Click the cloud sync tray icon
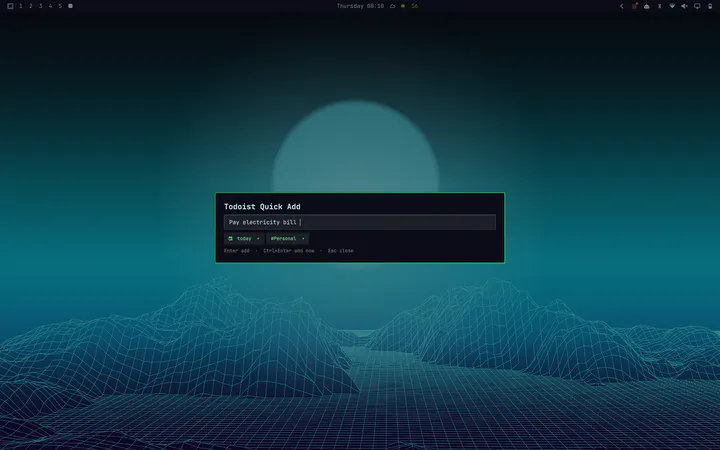The image size is (720, 450). pyautogui.click(x=647, y=6)
